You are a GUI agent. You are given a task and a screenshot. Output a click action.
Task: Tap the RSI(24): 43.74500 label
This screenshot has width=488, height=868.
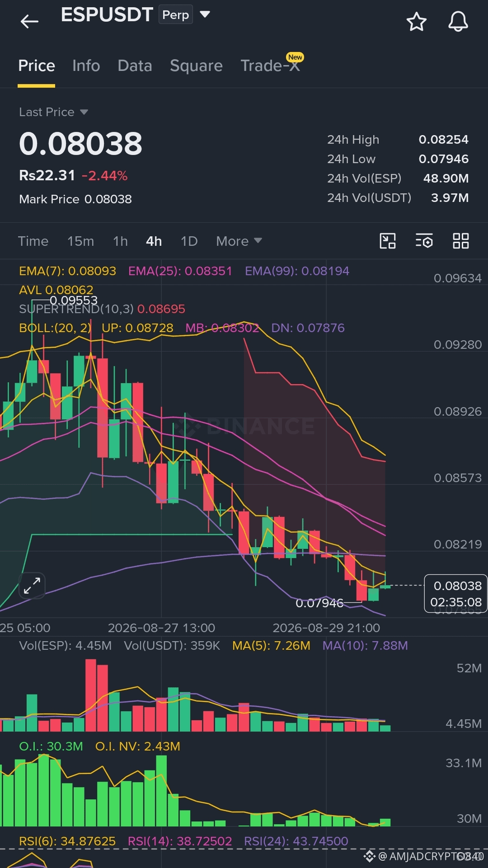(296, 841)
